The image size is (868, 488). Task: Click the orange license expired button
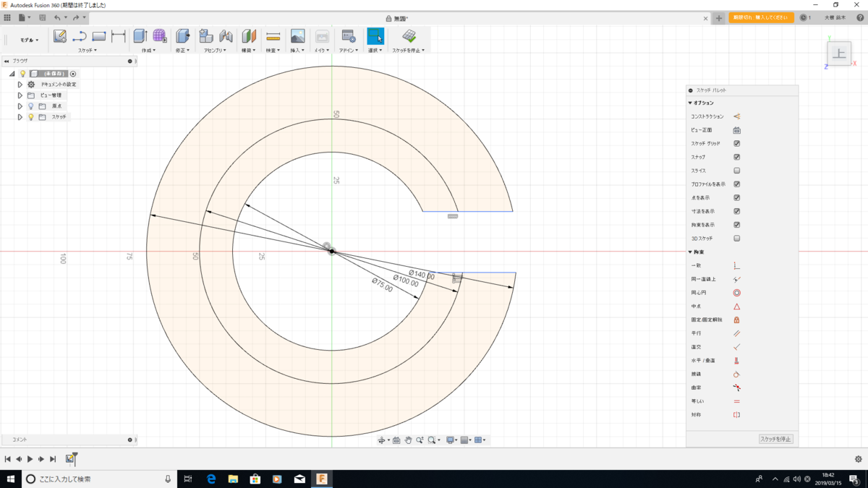tap(761, 17)
